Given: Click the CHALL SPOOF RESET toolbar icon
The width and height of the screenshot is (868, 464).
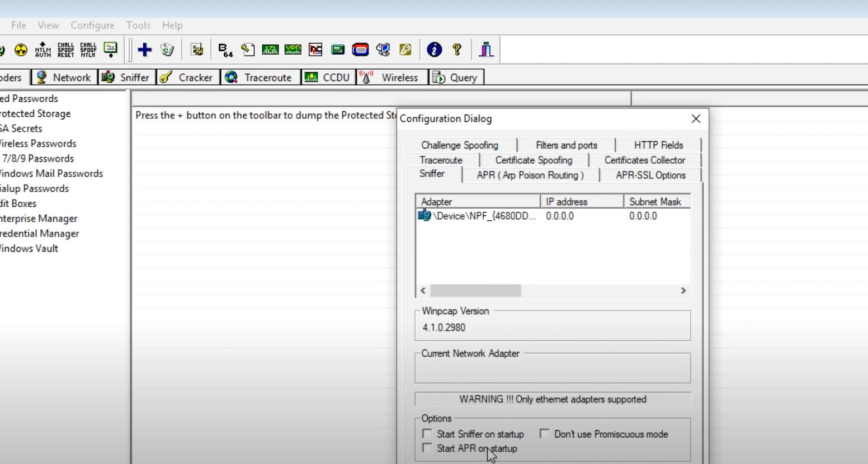Looking at the screenshot, I should pos(65,50).
